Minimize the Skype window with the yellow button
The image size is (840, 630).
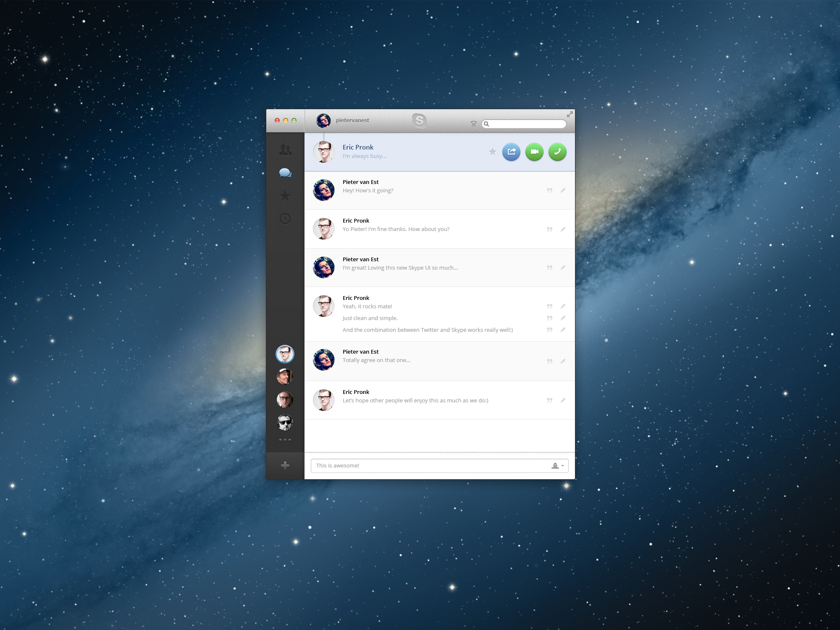click(x=286, y=121)
